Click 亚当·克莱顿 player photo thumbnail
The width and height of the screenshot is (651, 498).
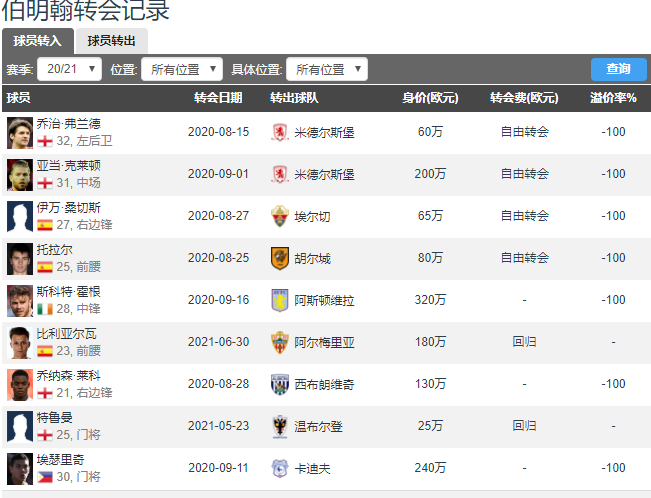pyautogui.click(x=20, y=174)
